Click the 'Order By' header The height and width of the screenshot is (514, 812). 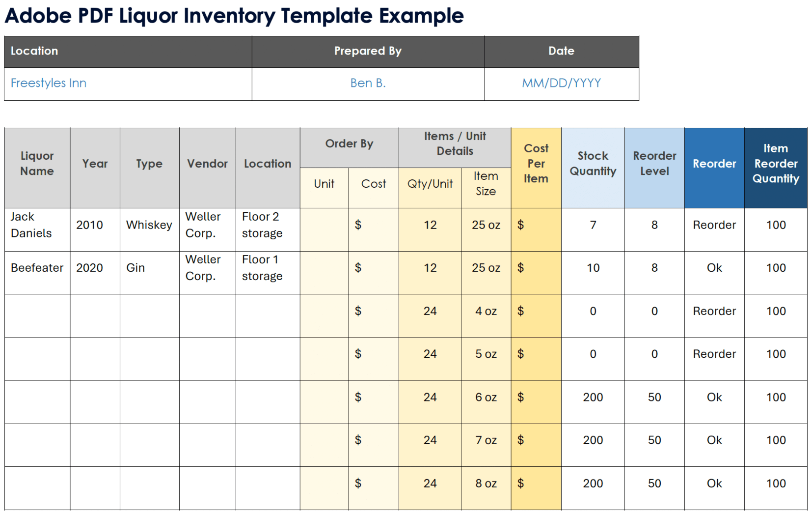349,148
